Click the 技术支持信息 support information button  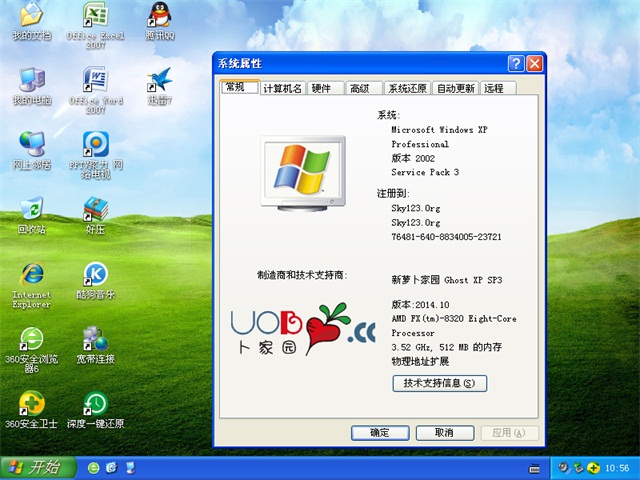pyautogui.click(x=439, y=383)
